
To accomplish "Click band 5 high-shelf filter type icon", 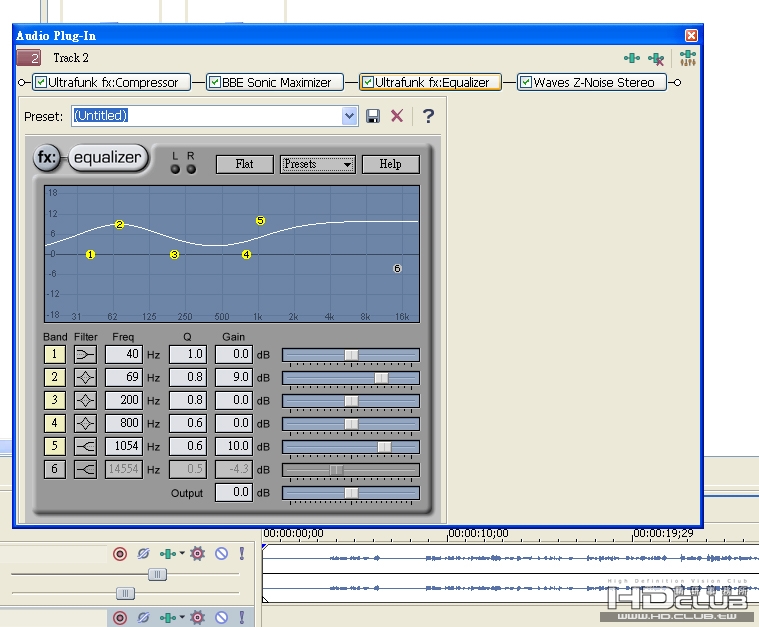I will click(85, 446).
